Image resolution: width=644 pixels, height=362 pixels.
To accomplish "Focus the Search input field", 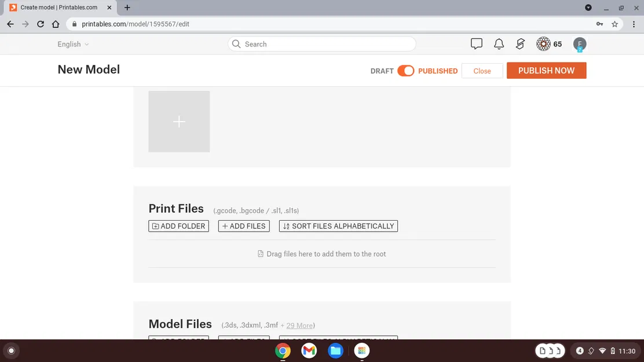I will [322, 44].
